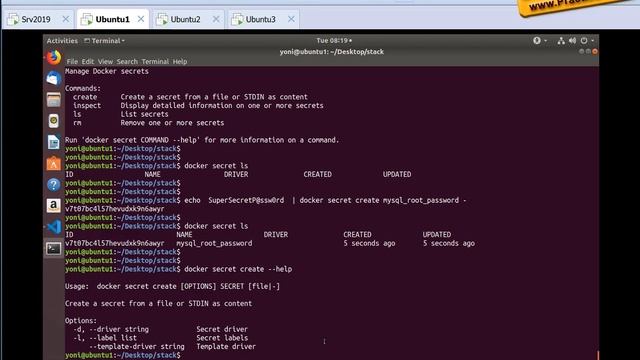This screenshot has width=640, height=360.
Task: Click the SuperSecretP@ssw0rd text in echo command
Action: 246,200
